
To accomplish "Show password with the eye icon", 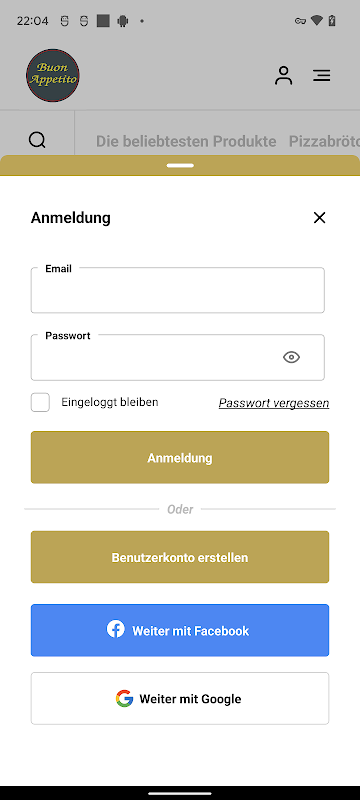I will [291, 357].
